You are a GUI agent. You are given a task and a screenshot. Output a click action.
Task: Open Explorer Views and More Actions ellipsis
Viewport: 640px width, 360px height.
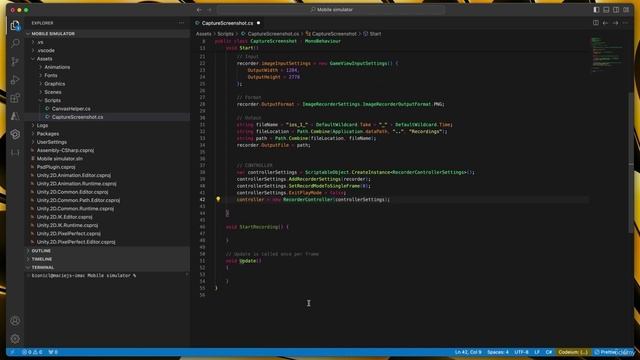click(x=181, y=23)
